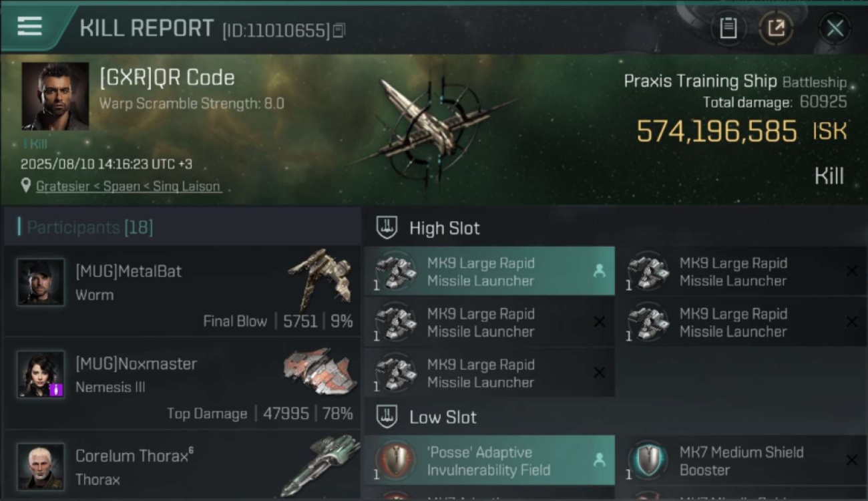
Task: Select 'Posse' Adaptive Invulnerability Field module
Action: pyautogui.click(x=489, y=460)
